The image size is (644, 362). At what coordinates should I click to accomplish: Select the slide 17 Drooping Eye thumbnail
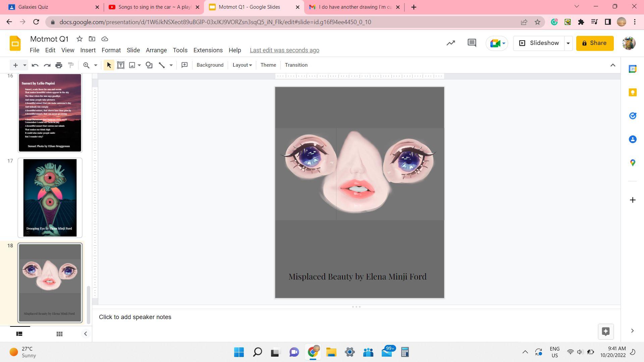tap(50, 198)
